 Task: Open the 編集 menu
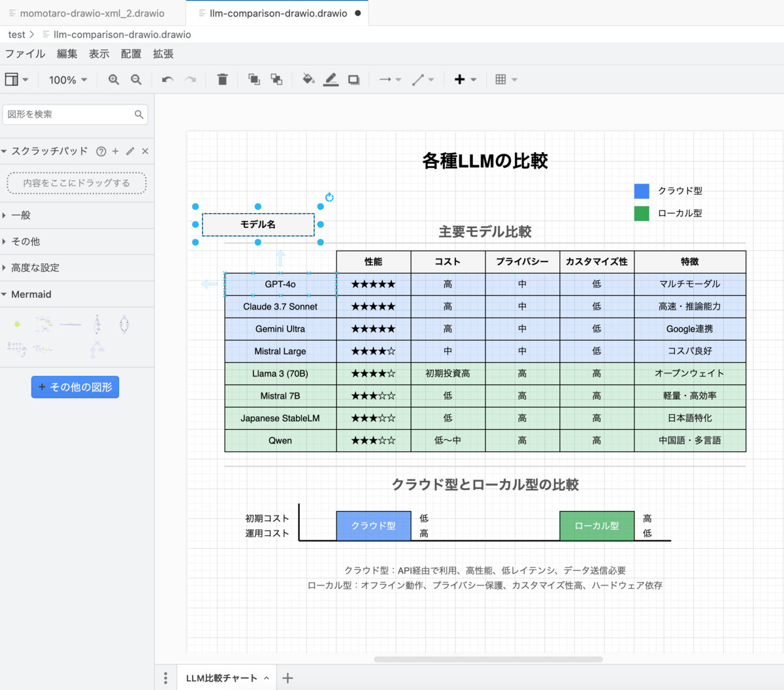[67, 54]
